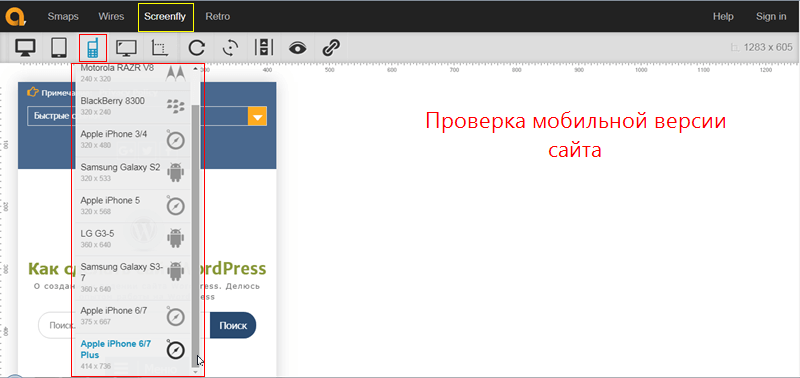800x378 pixels.
Task: Click compass icon beside iPhone 6/7 Plus
Action: click(x=176, y=350)
